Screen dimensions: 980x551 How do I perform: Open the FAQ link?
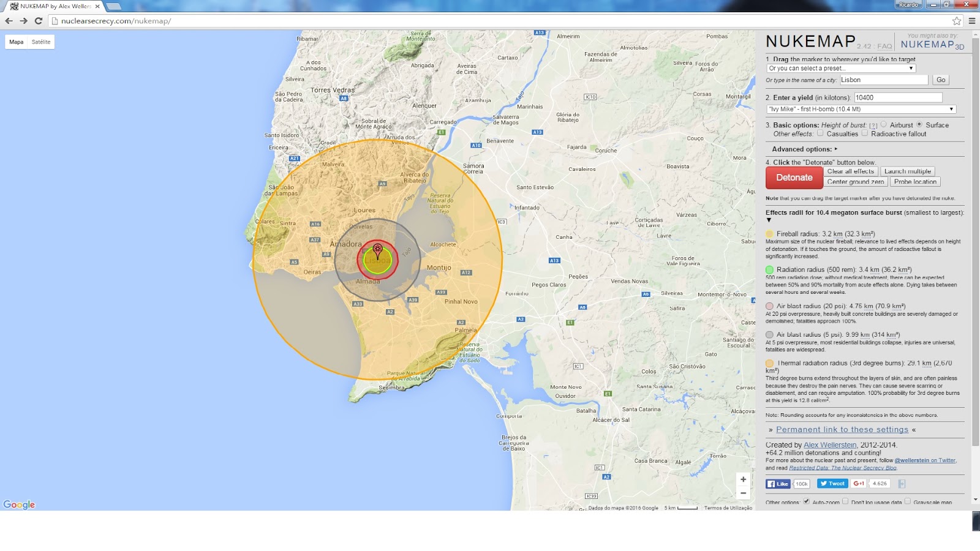coord(884,47)
